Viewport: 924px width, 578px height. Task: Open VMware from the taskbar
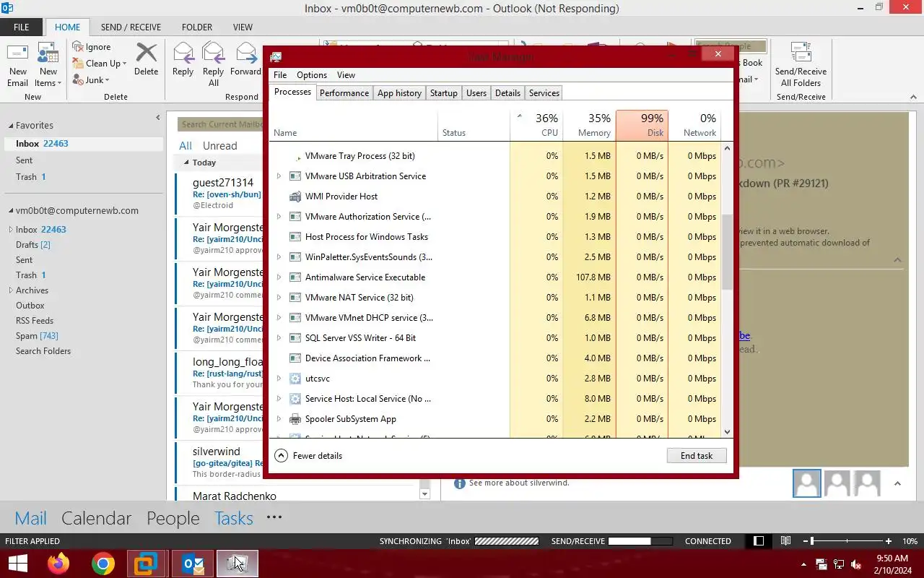[x=147, y=564]
